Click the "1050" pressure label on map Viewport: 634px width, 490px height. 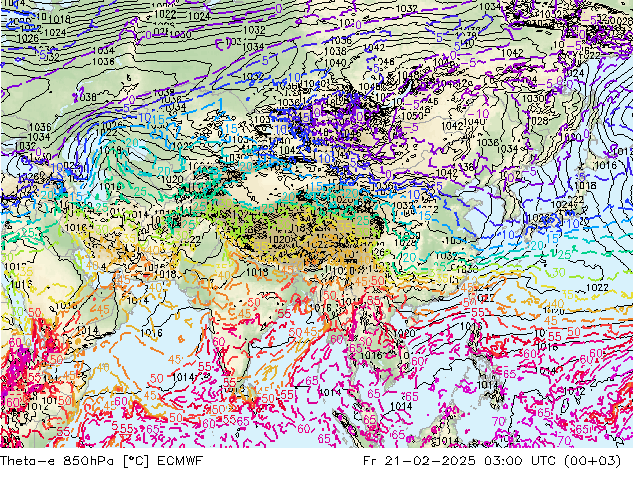tap(412, 116)
